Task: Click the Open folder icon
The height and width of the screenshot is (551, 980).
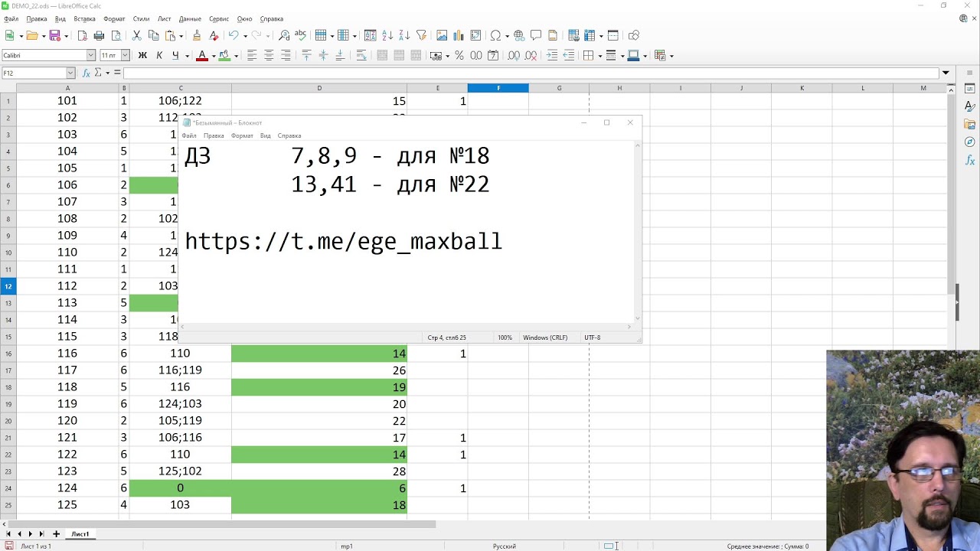Action: [x=31, y=35]
